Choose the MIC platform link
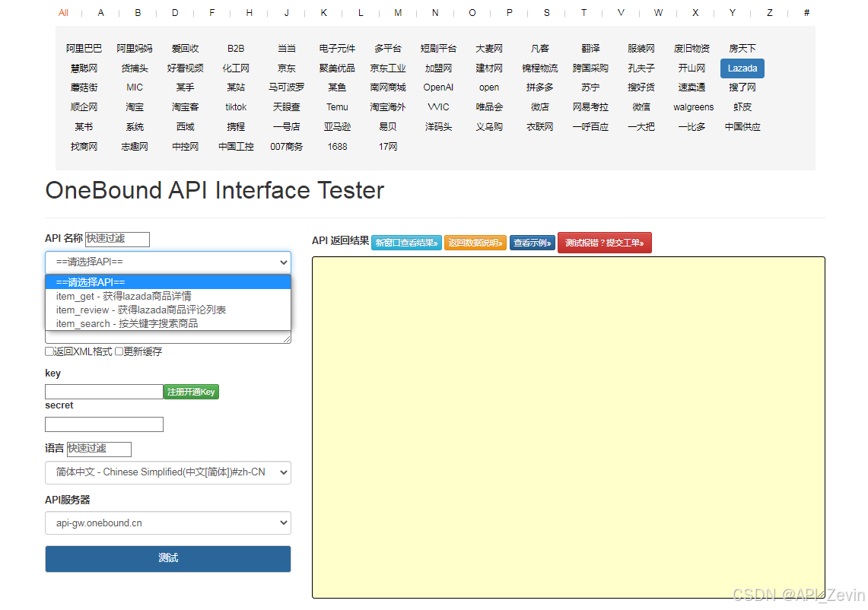The width and height of the screenshot is (868, 610). click(135, 87)
